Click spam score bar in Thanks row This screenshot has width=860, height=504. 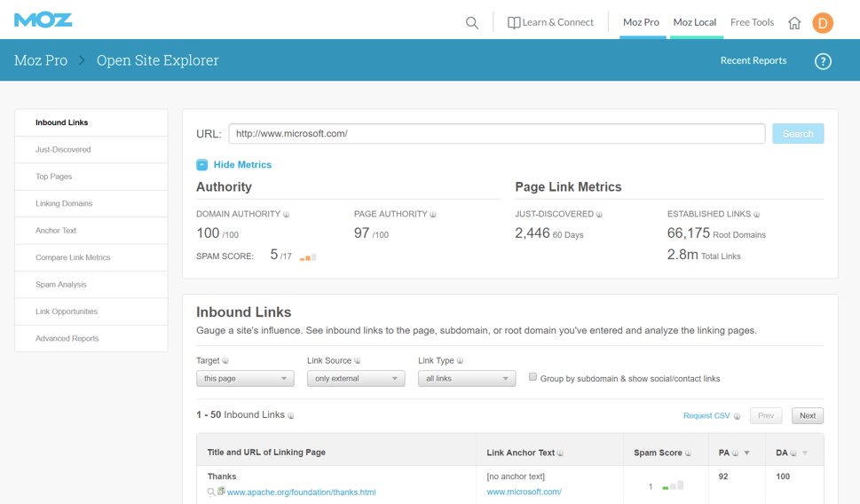(673, 485)
